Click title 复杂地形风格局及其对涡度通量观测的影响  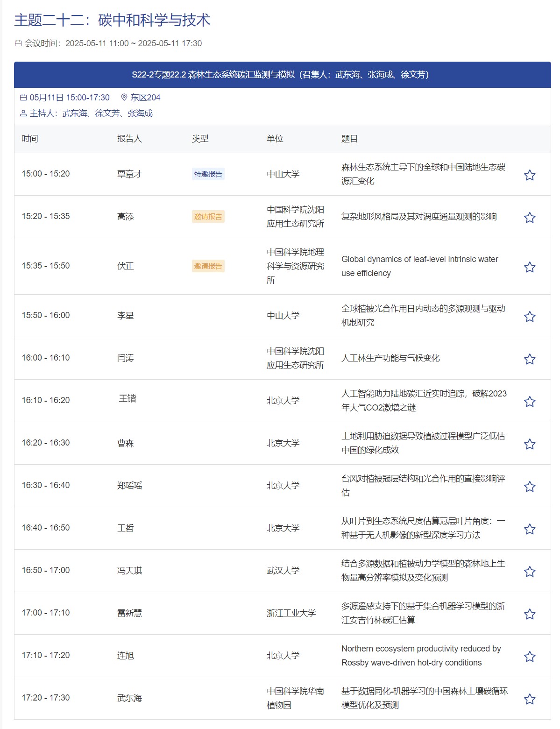(419, 217)
